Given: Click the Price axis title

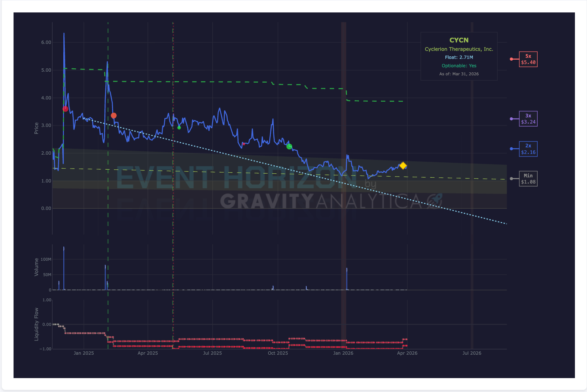Looking at the screenshot, I should point(36,128).
